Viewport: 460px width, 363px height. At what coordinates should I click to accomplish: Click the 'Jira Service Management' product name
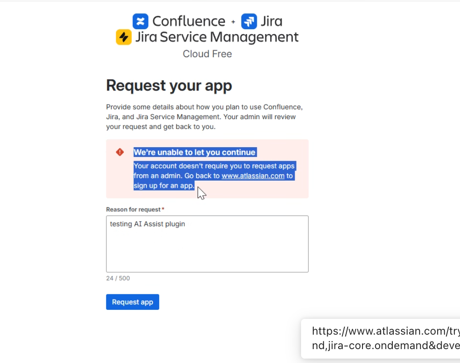(217, 37)
